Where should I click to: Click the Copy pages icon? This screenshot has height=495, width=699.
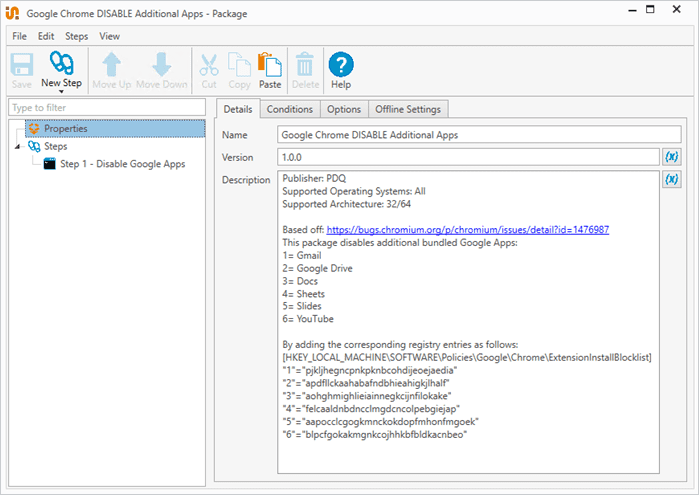(239, 65)
